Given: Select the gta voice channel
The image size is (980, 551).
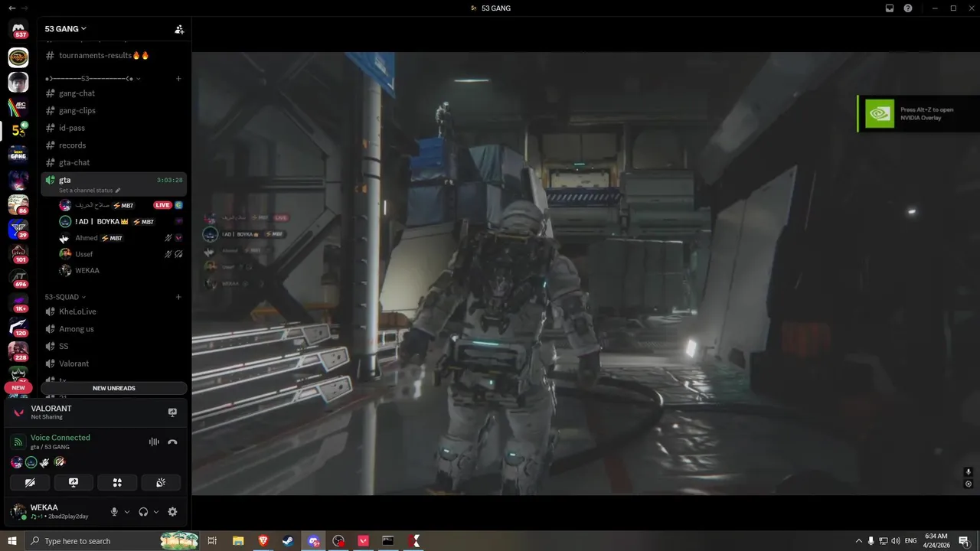Looking at the screenshot, I should 113,184.
